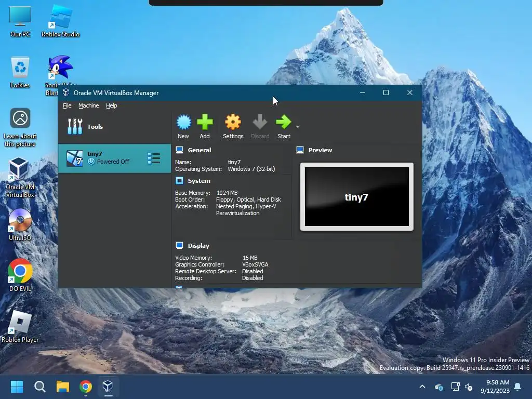The width and height of the screenshot is (532, 399).
Task: Show hidden system tray icons
Action: click(x=422, y=387)
